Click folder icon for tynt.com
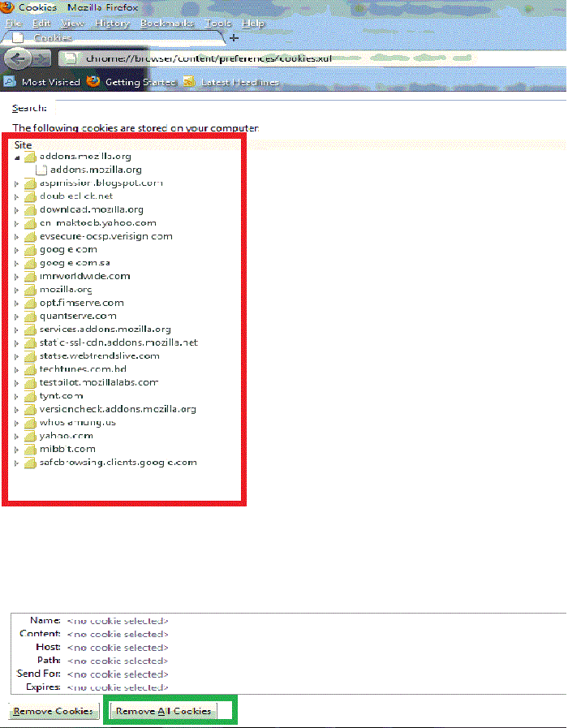 click(30, 396)
